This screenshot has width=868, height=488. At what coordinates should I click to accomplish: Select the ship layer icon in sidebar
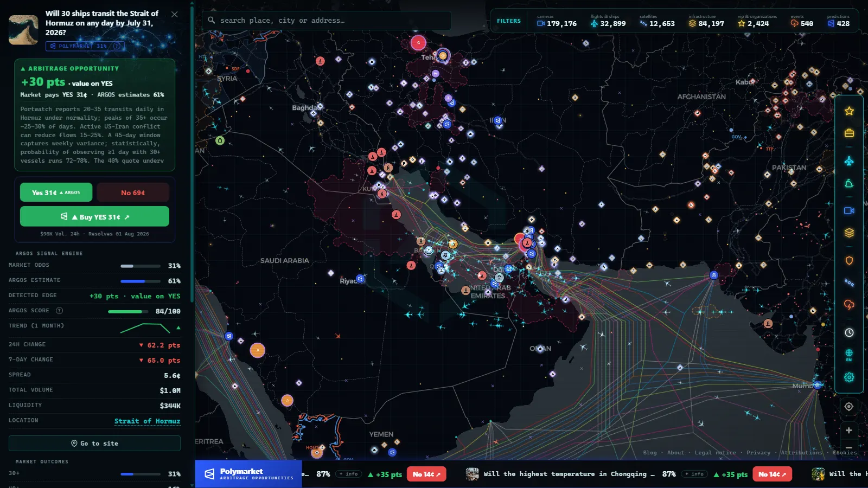[x=849, y=184]
